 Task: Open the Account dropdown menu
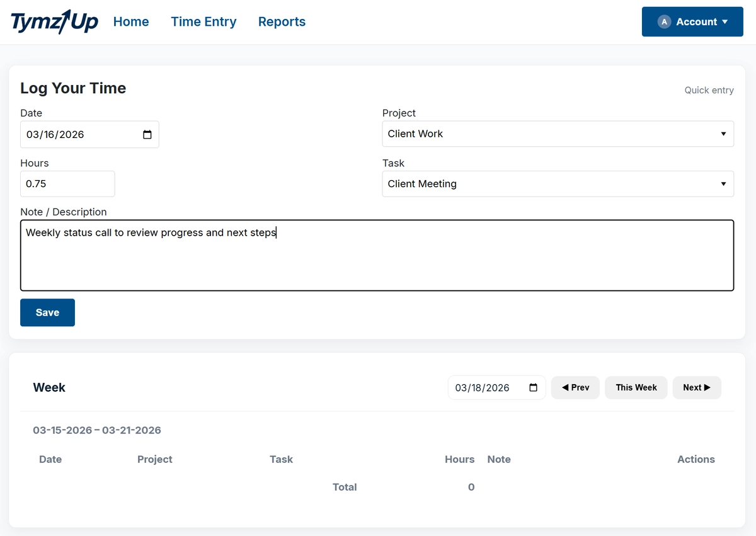pos(692,21)
